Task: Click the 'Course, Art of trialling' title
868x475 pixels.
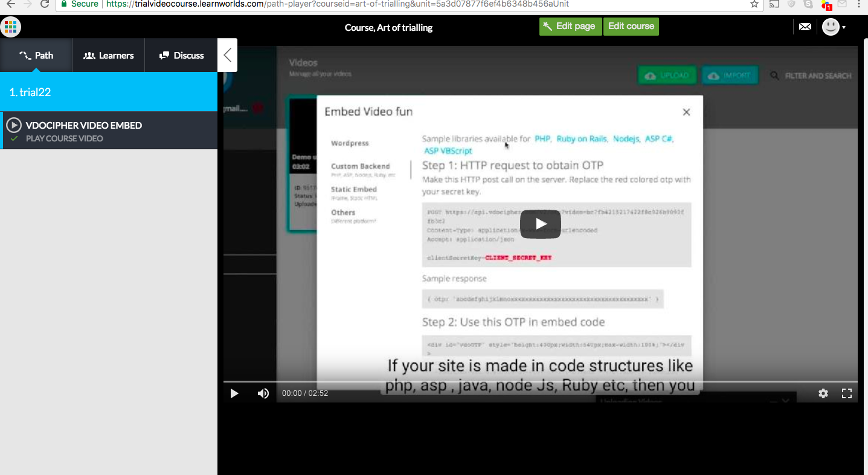Action: [x=388, y=28]
